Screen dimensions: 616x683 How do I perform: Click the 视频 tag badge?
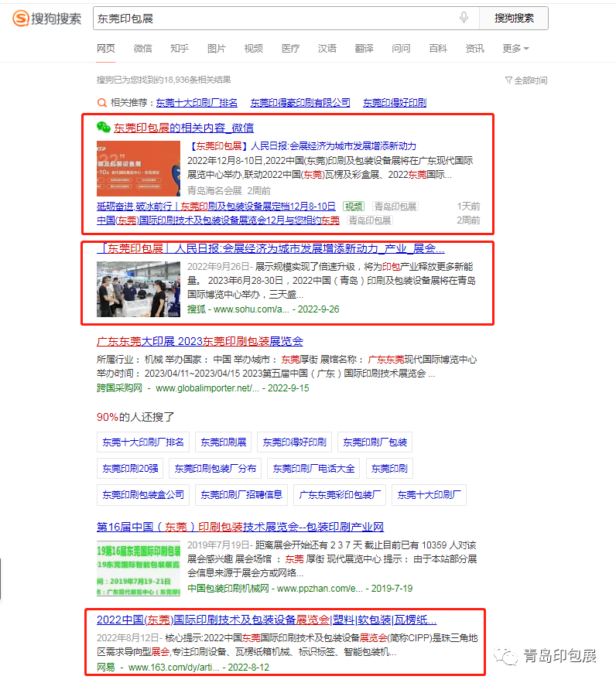[x=354, y=206]
